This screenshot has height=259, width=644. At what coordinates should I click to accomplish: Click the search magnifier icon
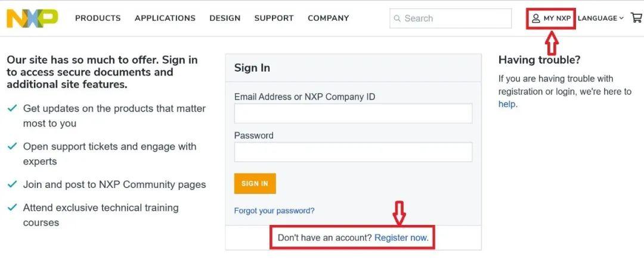coord(398,18)
